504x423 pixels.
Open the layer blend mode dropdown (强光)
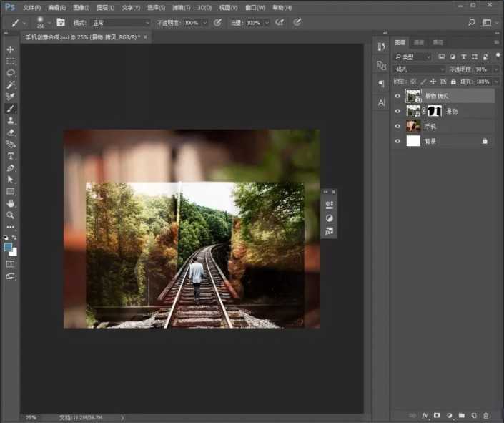420,69
